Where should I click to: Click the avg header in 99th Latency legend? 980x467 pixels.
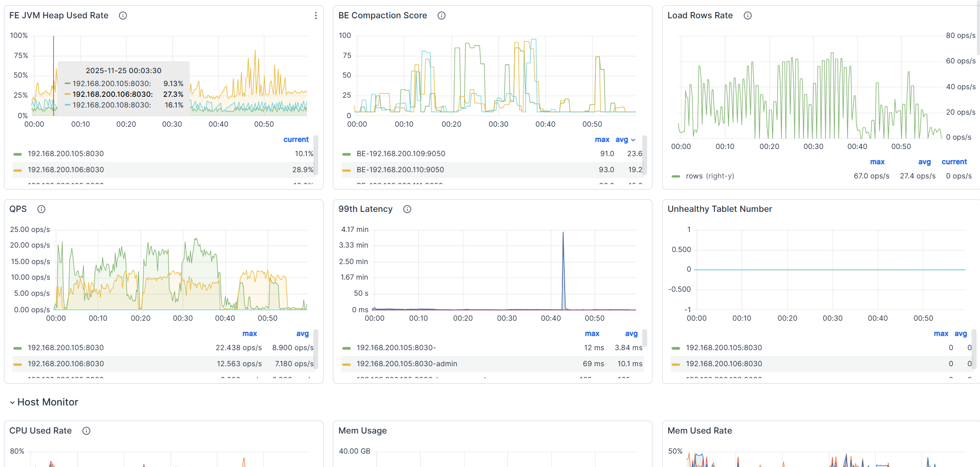point(631,334)
